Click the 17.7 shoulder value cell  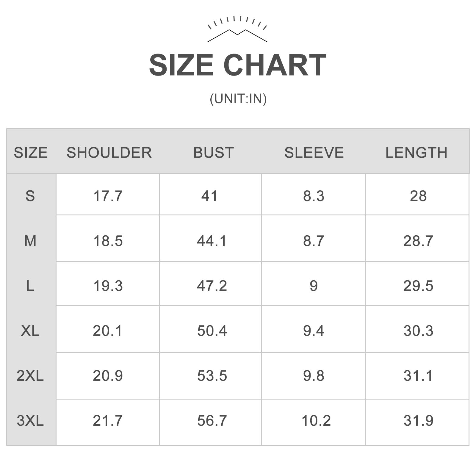tap(108, 194)
